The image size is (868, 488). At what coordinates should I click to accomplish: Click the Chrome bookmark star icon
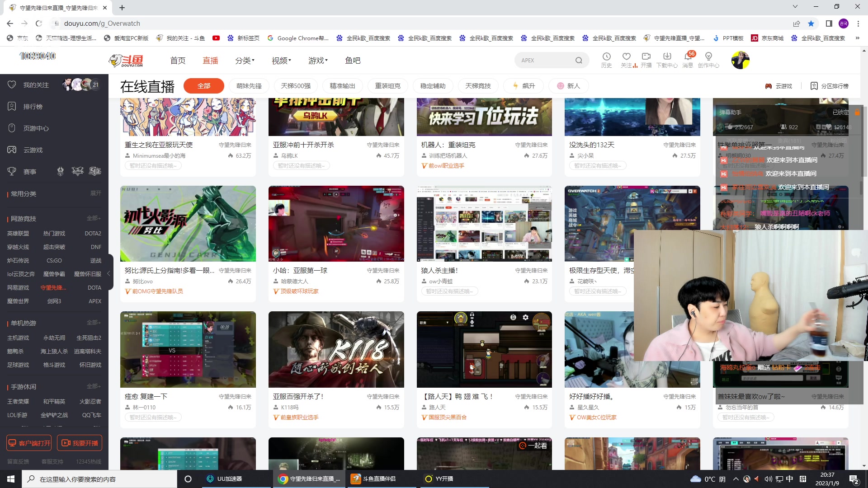[811, 23]
